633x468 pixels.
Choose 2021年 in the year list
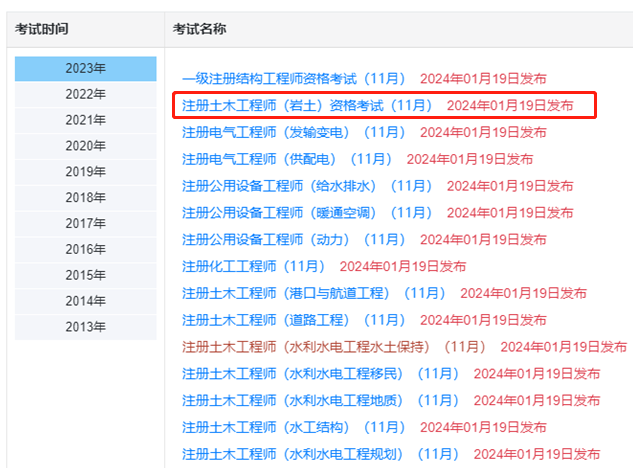tap(85, 120)
